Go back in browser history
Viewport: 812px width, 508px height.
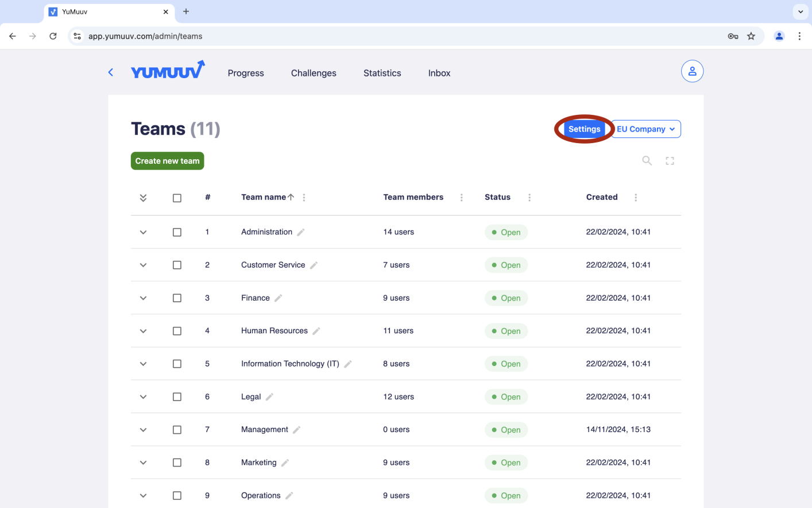tap(13, 36)
